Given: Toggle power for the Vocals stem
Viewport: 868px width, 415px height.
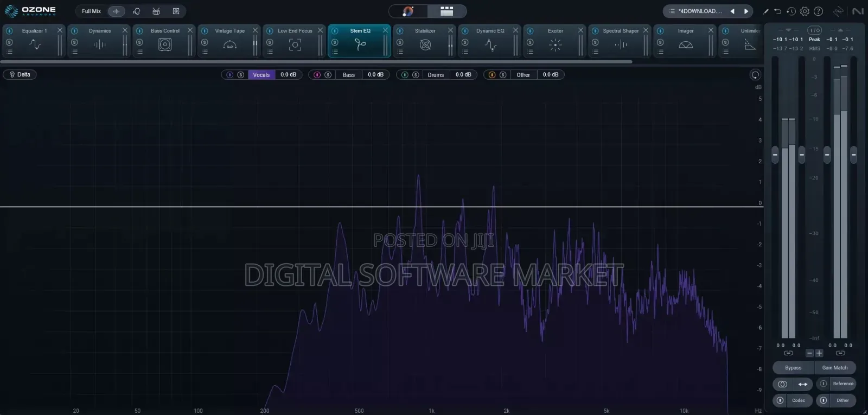Looking at the screenshot, I should pyautogui.click(x=229, y=75).
